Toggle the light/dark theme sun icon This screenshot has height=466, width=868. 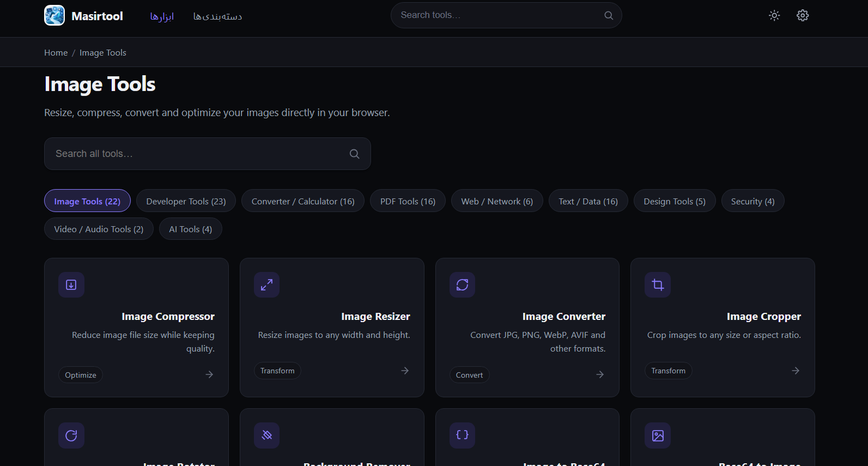tap(774, 15)
